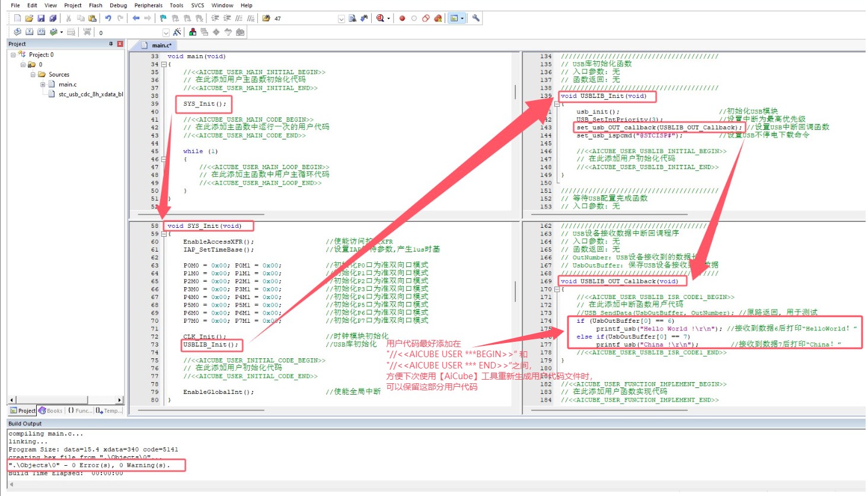The image size is (868, 496).
Task: Insert a breakpoint with the red dot icon
Action: 402,18
